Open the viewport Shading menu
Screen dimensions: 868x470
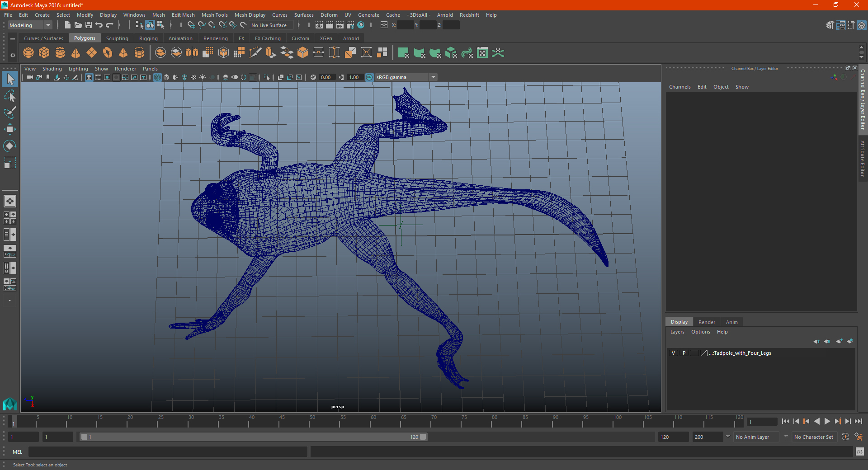[x=52, y=69]
